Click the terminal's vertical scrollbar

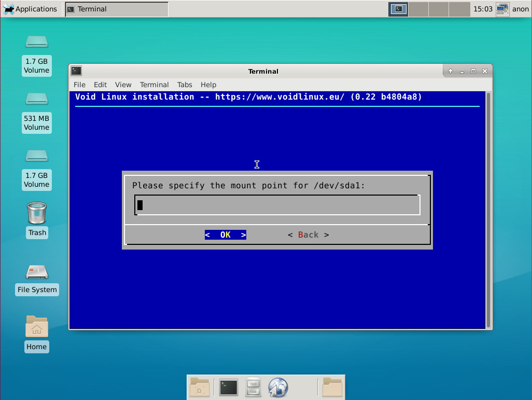click(488, 210)
